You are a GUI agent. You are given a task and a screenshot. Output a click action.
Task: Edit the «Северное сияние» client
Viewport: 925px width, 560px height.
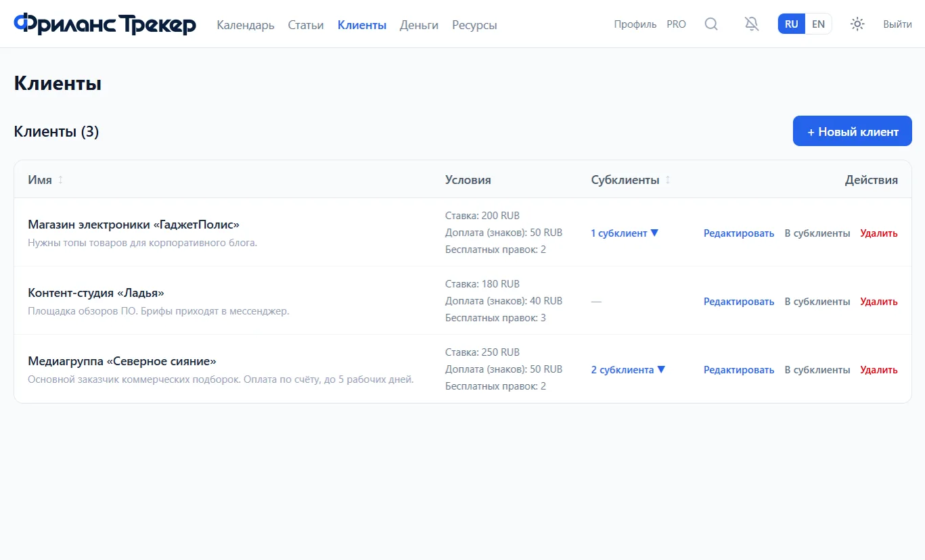tap(739, 370)
